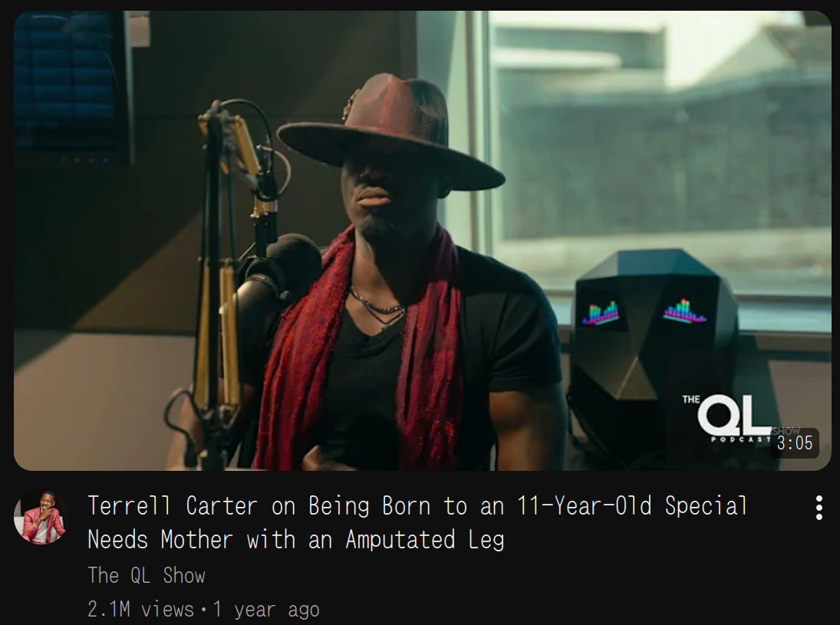Play video by clicking the burgundy hat
This screenshot has height=625, width=840.
pos(391,134)
